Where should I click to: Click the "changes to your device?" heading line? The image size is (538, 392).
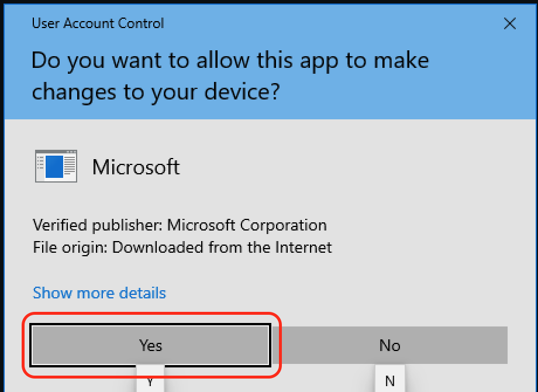pos(156,91)
